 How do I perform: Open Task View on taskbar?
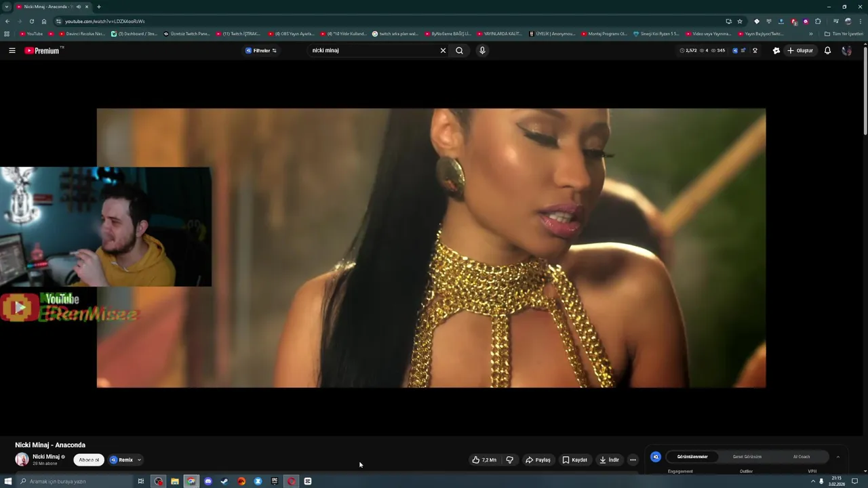tap(140, 481)
